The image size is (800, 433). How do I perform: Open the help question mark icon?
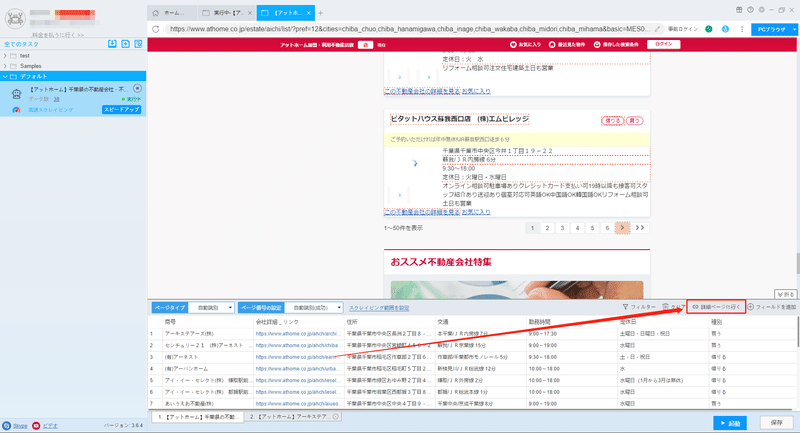pos(751,10)
